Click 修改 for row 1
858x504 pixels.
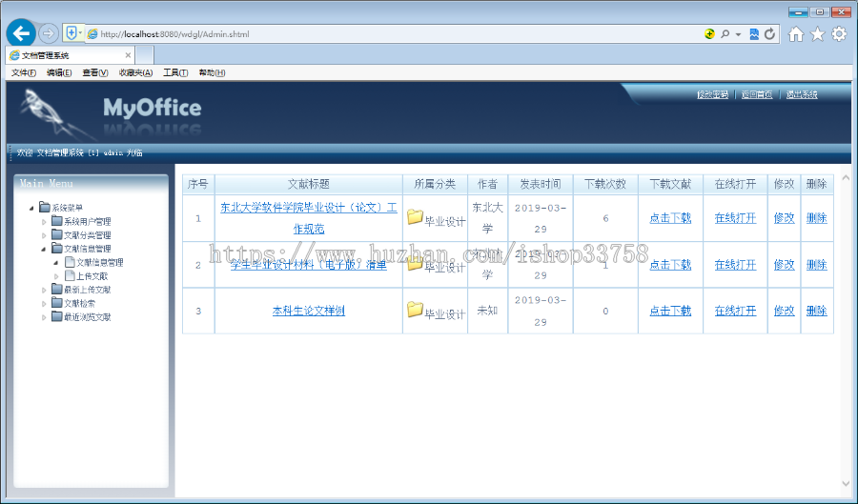pos(785,218)
